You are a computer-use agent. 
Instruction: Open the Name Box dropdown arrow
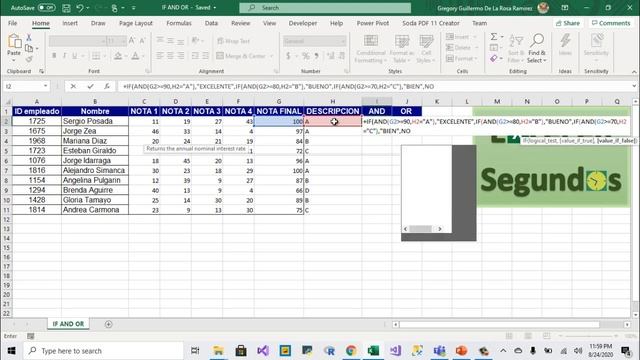[45, 86]
